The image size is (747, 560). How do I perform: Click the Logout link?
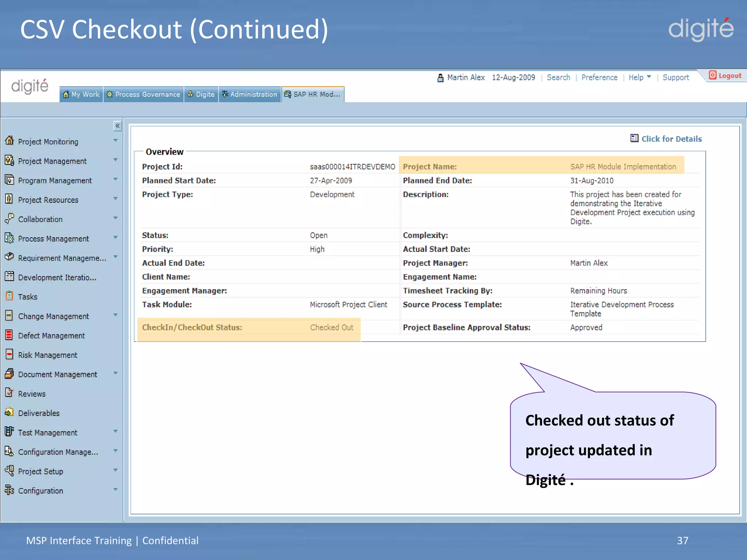[x=730, y=75]
